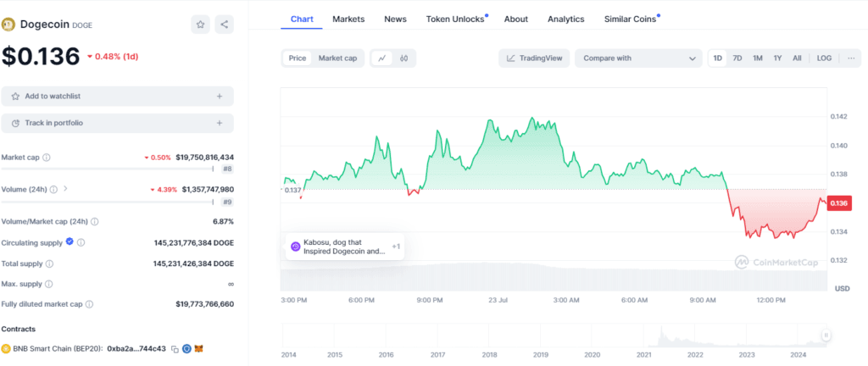The width and height of the screenshot is (868, 366).
Task: Switch to the Chart tab
Action: pyautogui.click(x=302, y=19)
